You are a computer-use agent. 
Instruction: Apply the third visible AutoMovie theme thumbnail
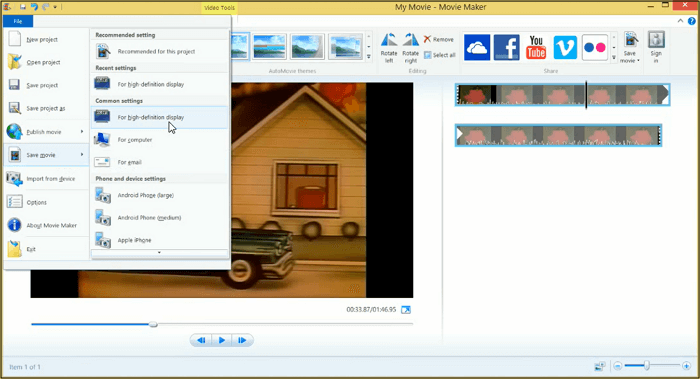click(307, 46)
